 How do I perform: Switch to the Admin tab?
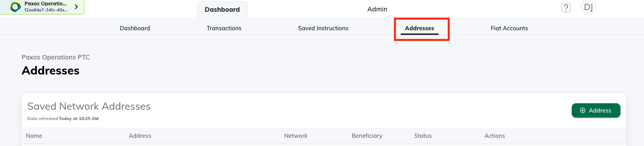[x=377, y=9]
